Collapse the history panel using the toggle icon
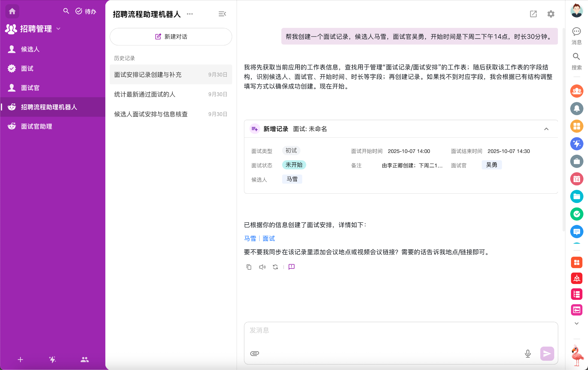This screenshot has width=588, height=370. coord(222,14)
